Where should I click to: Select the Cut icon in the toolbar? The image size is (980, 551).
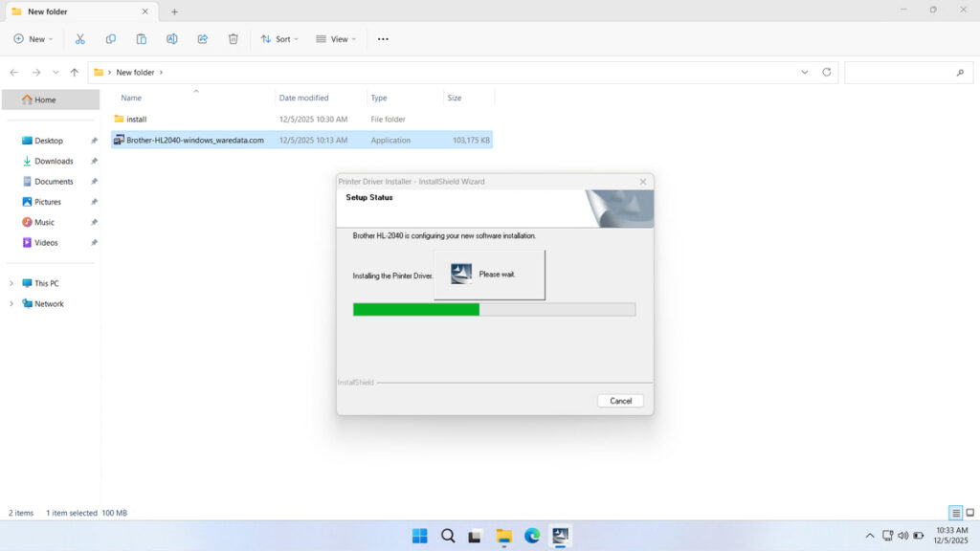click(x=80, y=38)
